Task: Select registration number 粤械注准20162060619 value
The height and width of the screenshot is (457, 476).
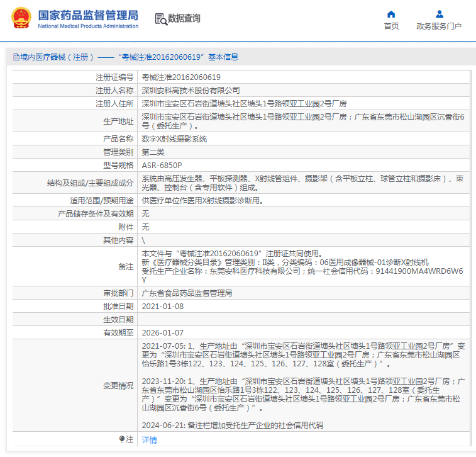Action: [x=181, y=77]
